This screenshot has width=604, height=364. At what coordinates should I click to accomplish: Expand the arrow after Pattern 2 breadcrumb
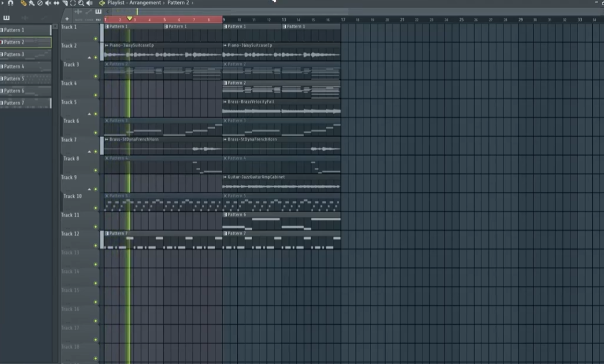[x=193, y=3]
